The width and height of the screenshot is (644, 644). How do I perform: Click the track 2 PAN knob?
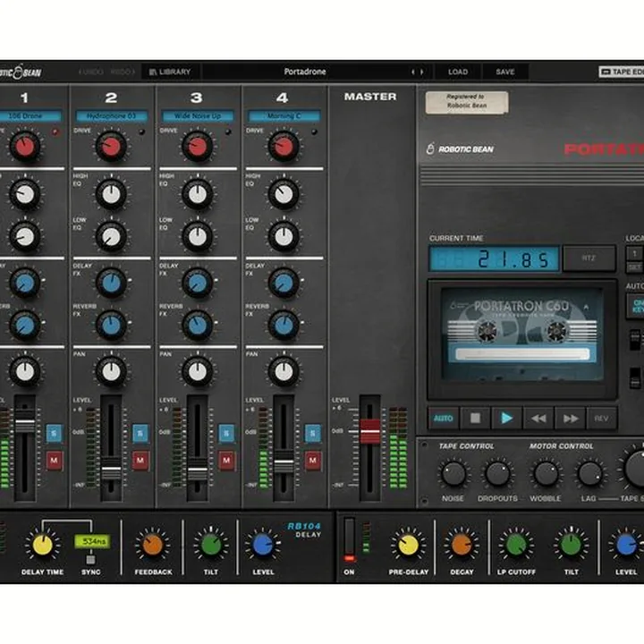click(x=111, y=372)
